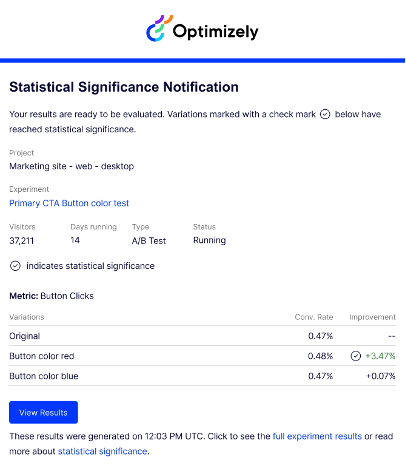The width and height of the screenshot is (406, 472).
Task: Click the View Results button
Action: pyautogui.click(x=43, y=412)
